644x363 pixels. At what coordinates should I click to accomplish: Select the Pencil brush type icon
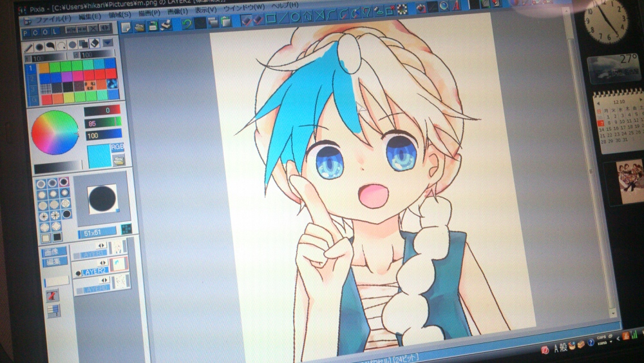click(x=28, y=48)
